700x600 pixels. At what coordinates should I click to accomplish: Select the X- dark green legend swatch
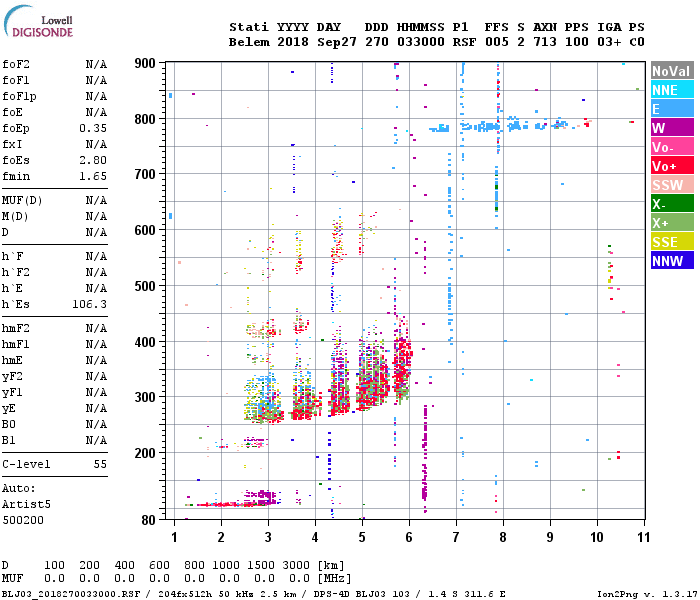(x=672, y=204)
